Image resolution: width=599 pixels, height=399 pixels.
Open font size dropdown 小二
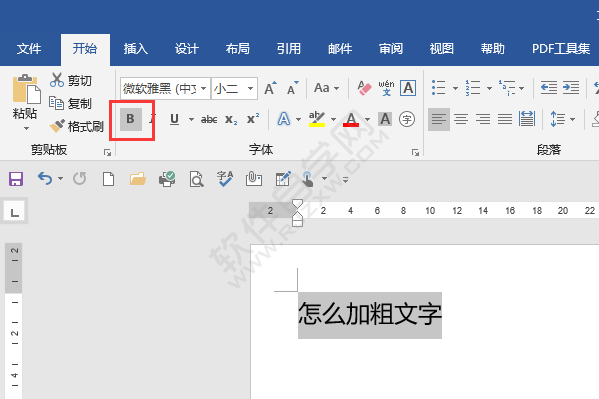250,89
